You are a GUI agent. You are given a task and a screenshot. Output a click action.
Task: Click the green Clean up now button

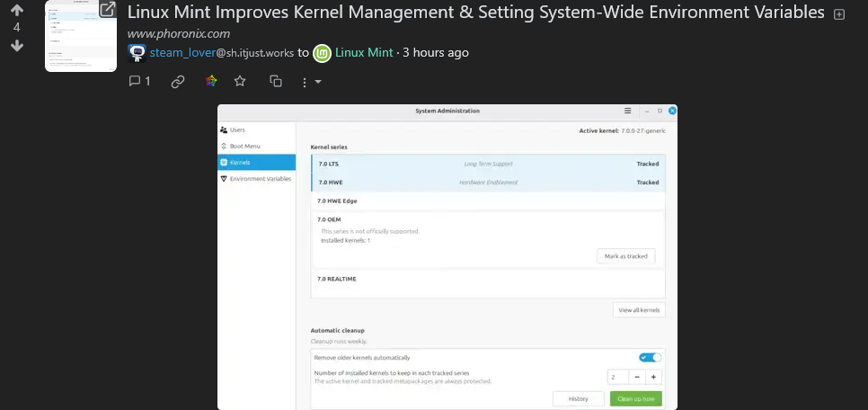tap(636, 399)
